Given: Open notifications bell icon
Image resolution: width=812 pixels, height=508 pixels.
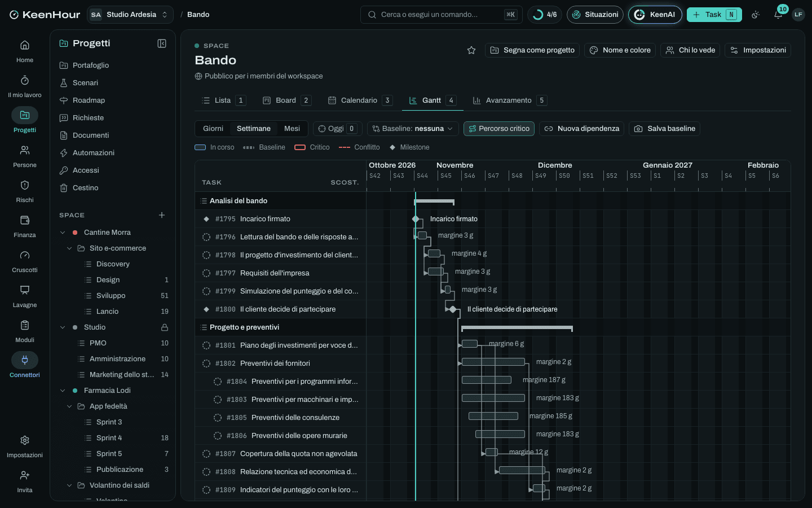Looking at the screenshot, I should 778,15.
